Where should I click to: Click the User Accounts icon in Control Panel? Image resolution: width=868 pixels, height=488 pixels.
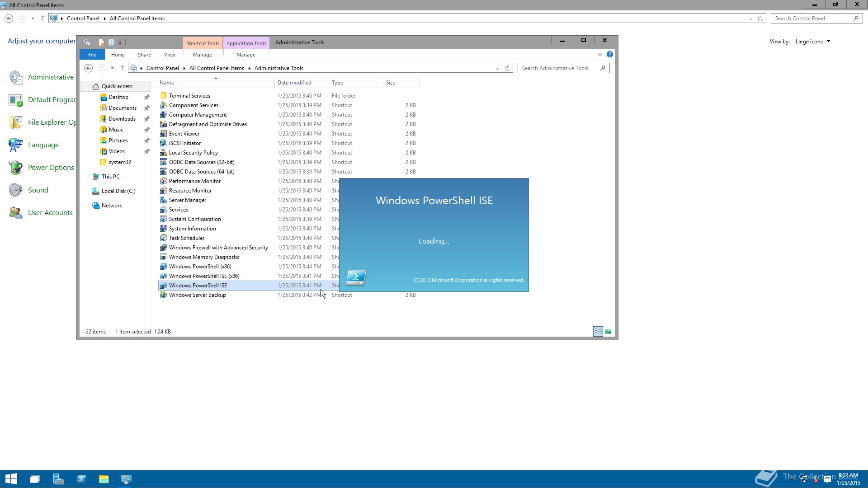pos(15,213)
